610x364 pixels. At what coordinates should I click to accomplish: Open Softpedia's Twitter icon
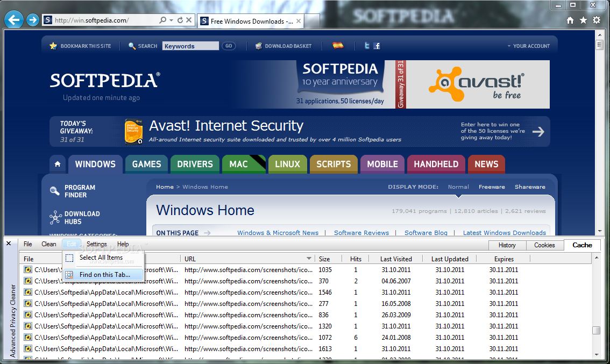[367, 46]
